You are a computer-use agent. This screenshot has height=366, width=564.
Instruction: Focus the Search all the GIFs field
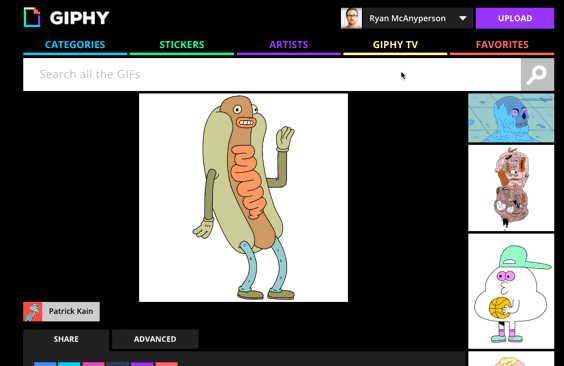point(272,74)
